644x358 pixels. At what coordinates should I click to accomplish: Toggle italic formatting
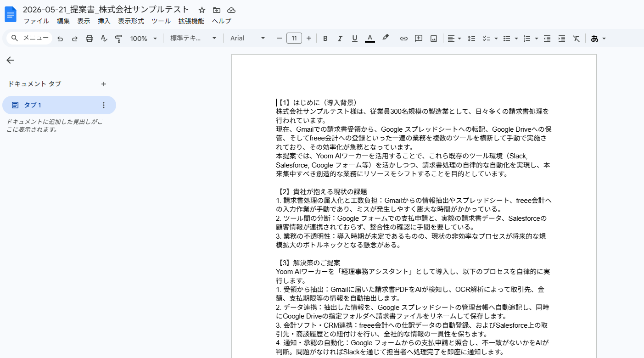(340, 39)
